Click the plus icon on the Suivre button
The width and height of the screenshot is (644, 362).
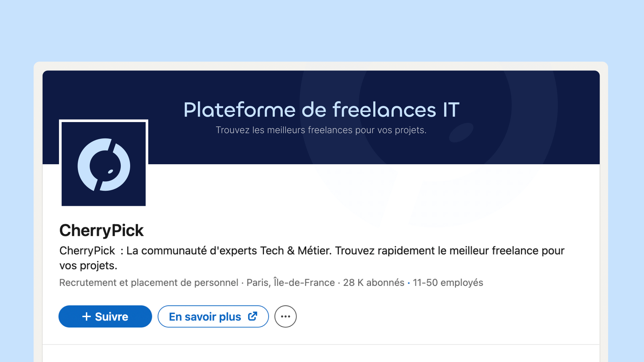point(87,316)
